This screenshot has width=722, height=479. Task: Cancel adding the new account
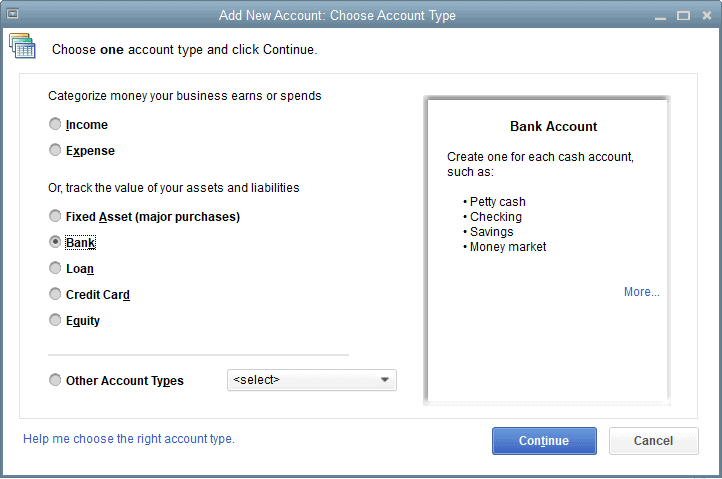pyautogui.click(x=653, y=441)
